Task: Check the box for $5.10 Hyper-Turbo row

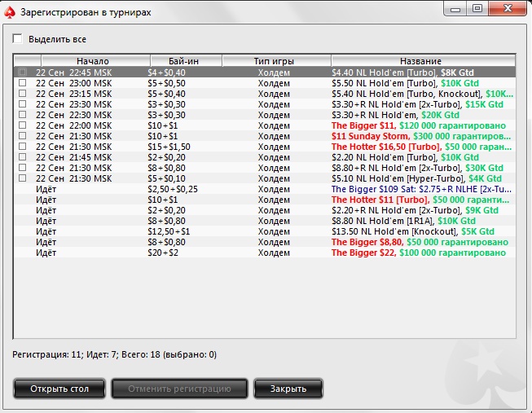Action: click(x=22, y=178)
